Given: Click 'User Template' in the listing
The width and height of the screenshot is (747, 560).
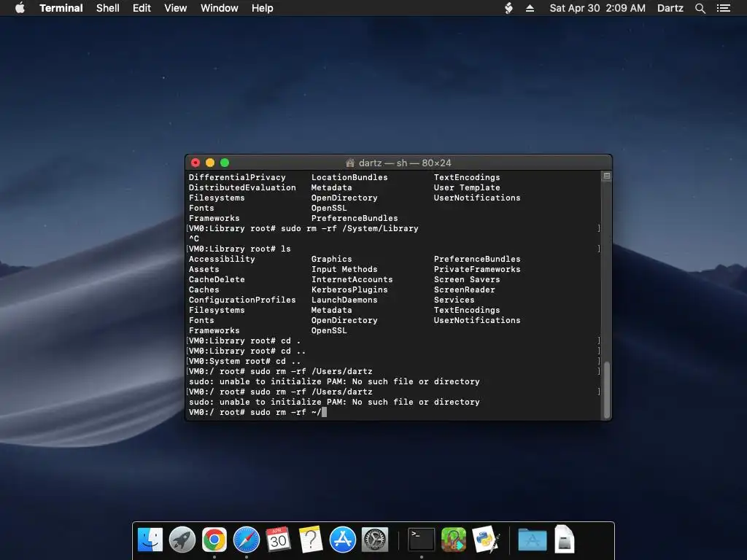Looking at the screenshot, I should pos(467,187).
